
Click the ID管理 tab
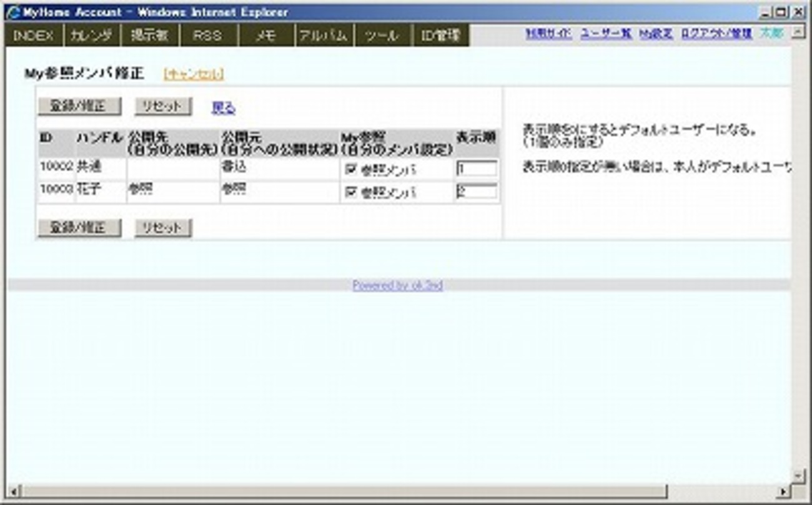(x=440, y=36)
